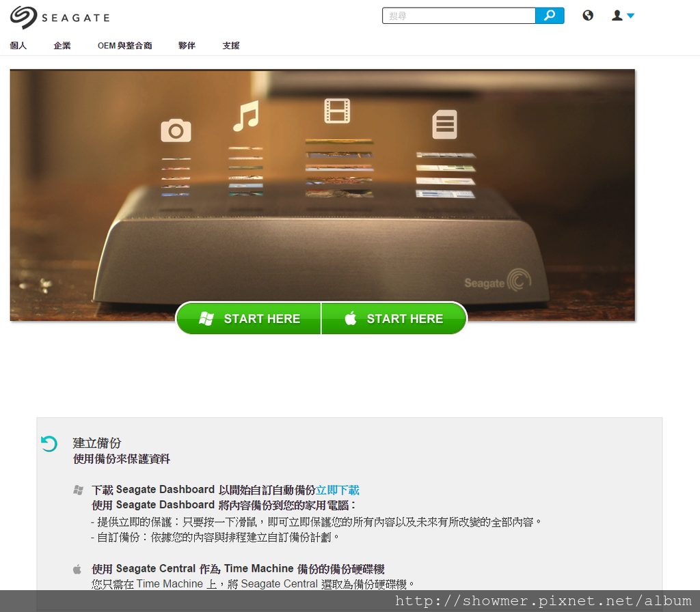Click the 立即下載 download link
The height and width of the screenshot is (612, 700).
[338, 490]
